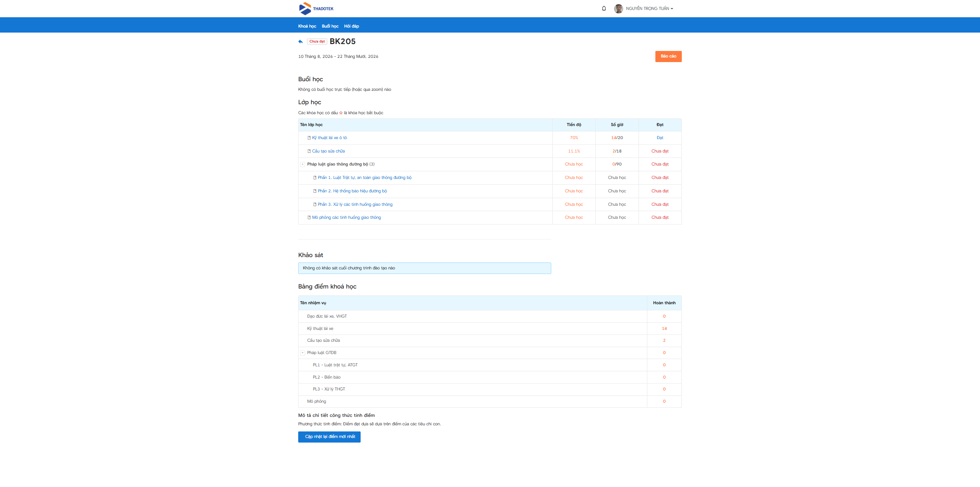
Task: Open the Buổi học menu
Action: pos(330,26)
